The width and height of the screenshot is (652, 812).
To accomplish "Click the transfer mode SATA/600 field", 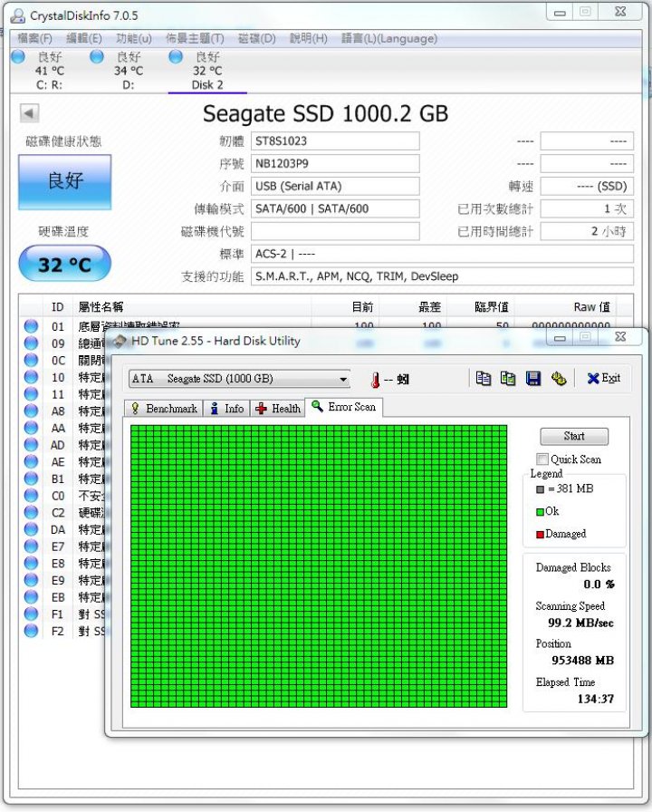I will tap(335, 208).
